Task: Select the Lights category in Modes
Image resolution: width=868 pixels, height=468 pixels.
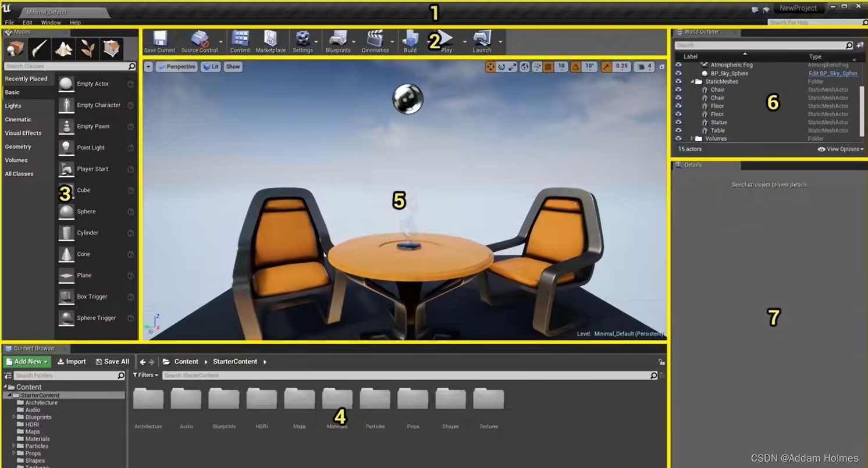Action: click(13, 106)
